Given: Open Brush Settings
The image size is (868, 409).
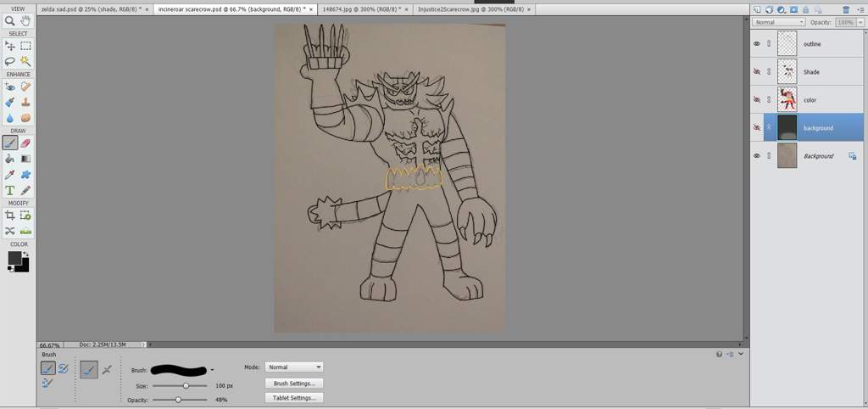Looking at the screenshot, I should [x=294, y=384].
